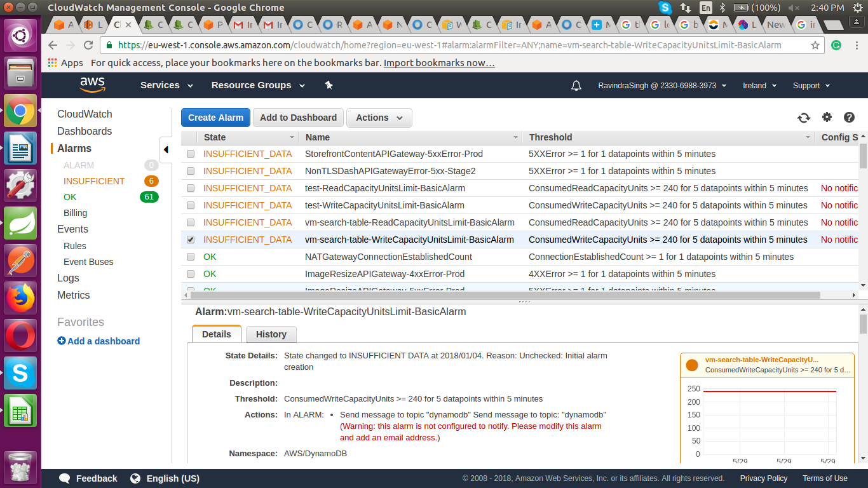Open Postman from the launcher

click(x=20, y=260)
